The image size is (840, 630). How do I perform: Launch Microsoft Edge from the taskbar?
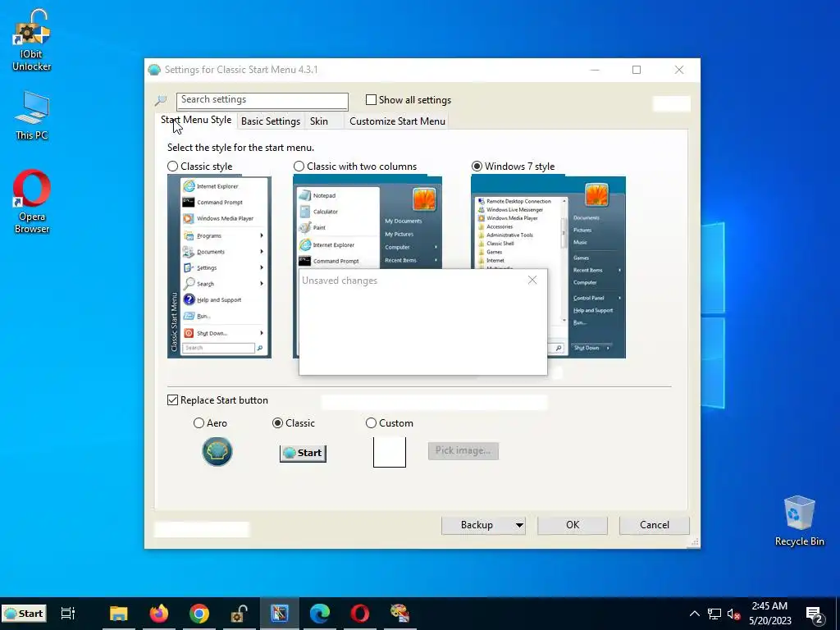(x=319, y=614)
